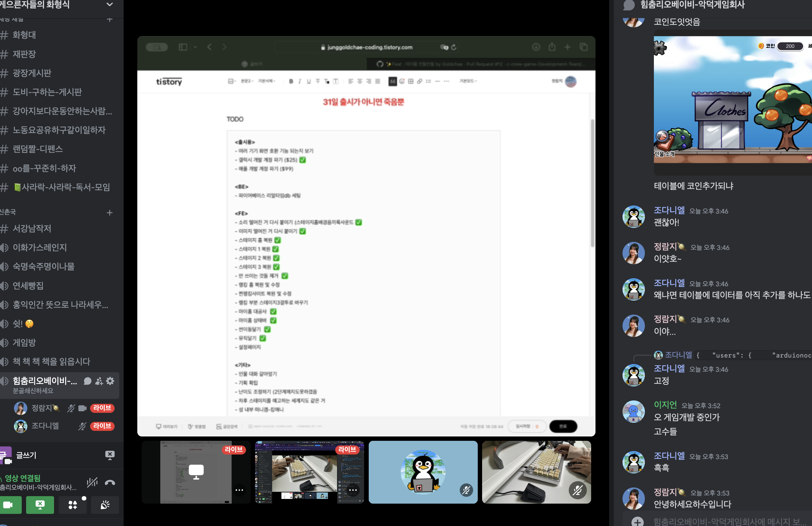Switch to the 글쓰기 Safari tab

click(252, 64)
